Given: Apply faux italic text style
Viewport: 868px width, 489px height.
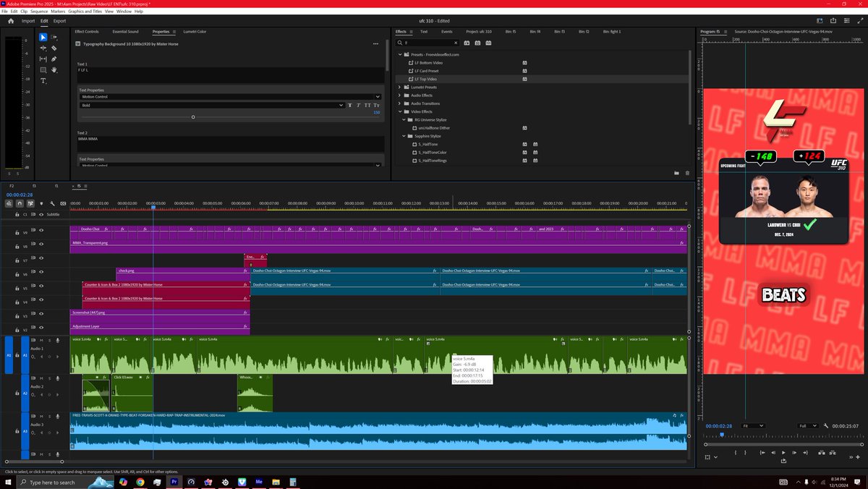Looking at the screenshot, I should (359, 105).
